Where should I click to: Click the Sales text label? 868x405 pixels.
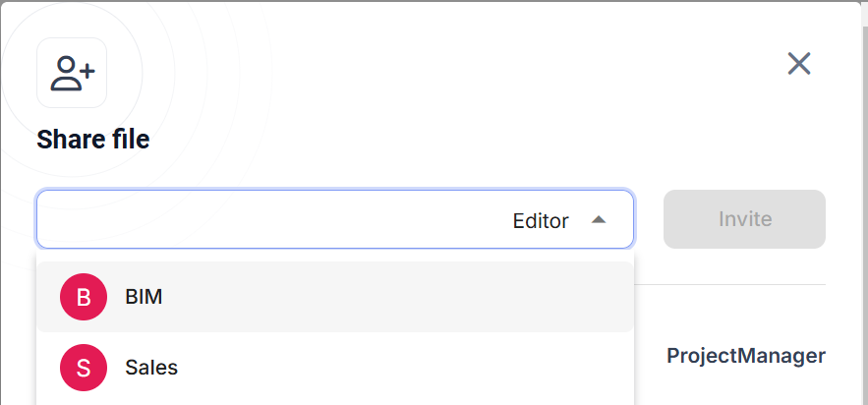coord(151,368)
